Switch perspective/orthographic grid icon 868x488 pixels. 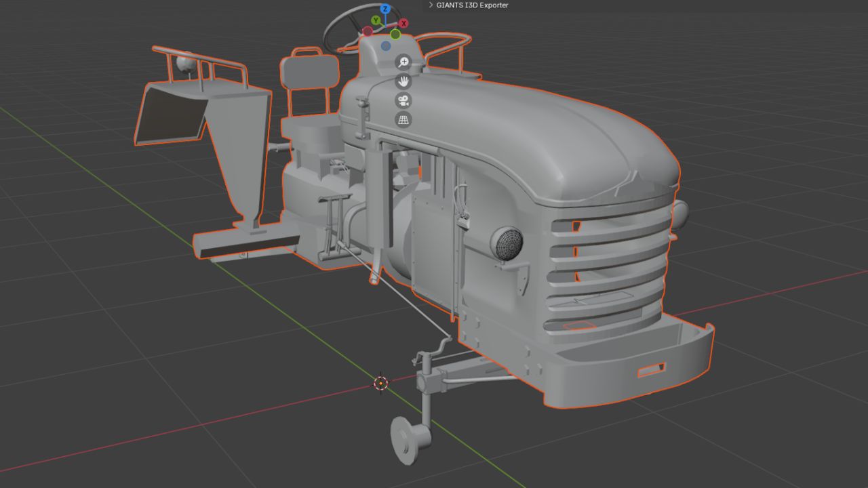point(403,119)
